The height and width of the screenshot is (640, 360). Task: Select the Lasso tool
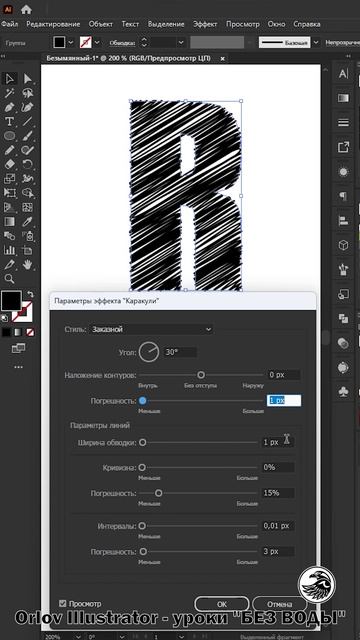pyautogui.click(x=27, y=93)
